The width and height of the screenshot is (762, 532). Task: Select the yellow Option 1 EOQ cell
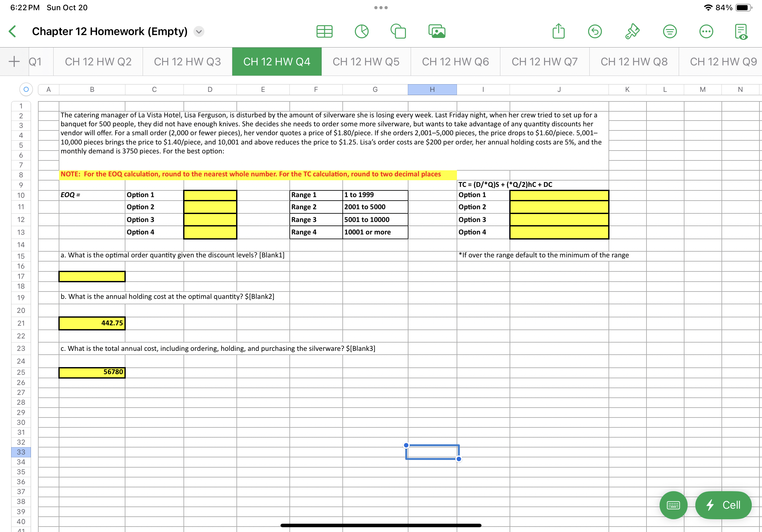pyautogui.click(x=210, y=195)
